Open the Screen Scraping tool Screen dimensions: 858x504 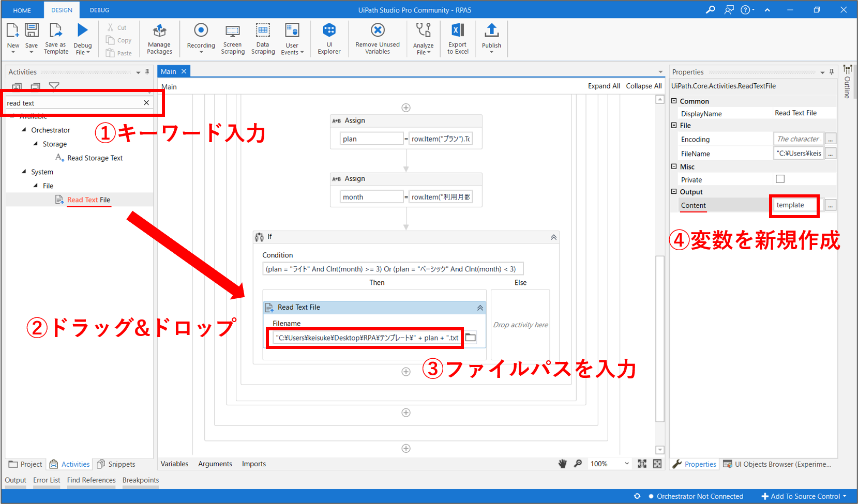[233, 31]
